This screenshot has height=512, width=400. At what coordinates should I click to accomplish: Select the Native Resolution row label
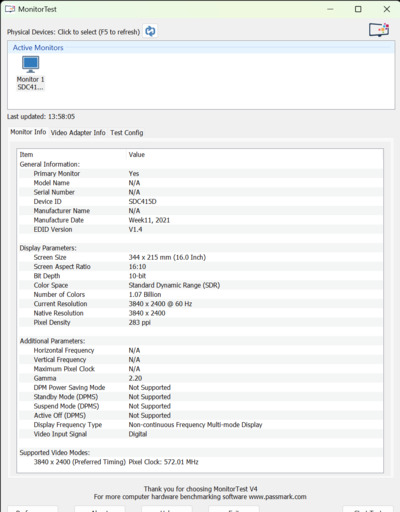(58, 313)
